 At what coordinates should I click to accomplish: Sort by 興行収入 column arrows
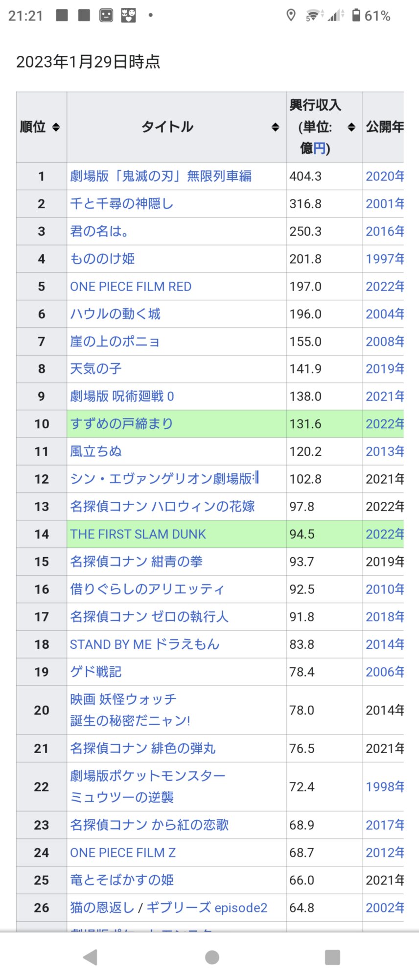[x=351, y=127]
